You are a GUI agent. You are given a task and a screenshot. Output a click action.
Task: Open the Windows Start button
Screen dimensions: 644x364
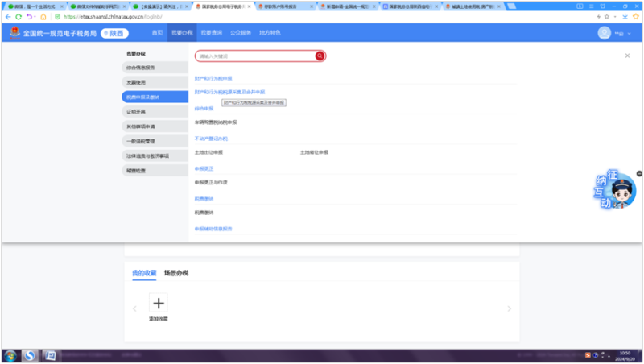[10, 355]
